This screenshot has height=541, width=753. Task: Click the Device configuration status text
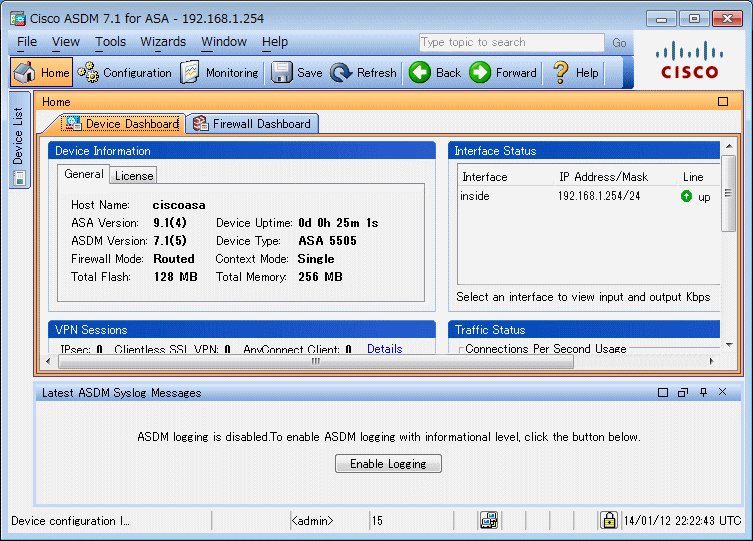click(70, 521)
